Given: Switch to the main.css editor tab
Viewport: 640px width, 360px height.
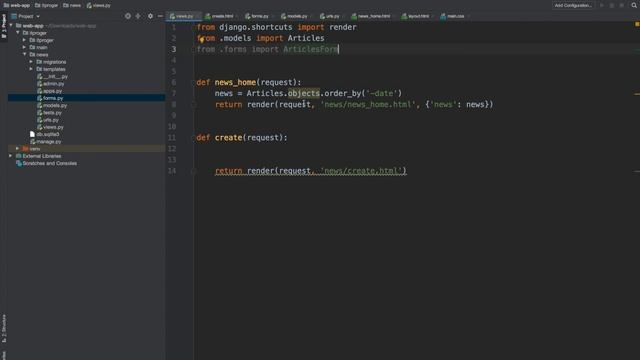Looking at the screenshot, I should coord(455,16).
